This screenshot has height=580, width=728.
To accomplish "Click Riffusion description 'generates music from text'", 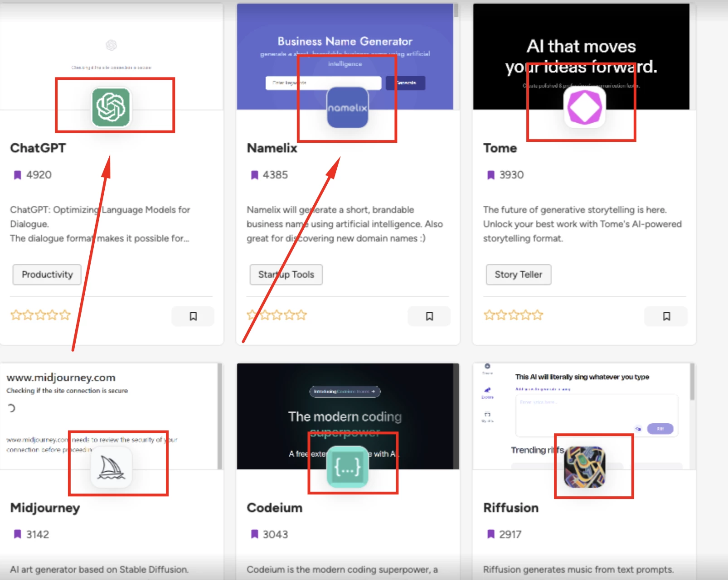I will pos(578,570).
